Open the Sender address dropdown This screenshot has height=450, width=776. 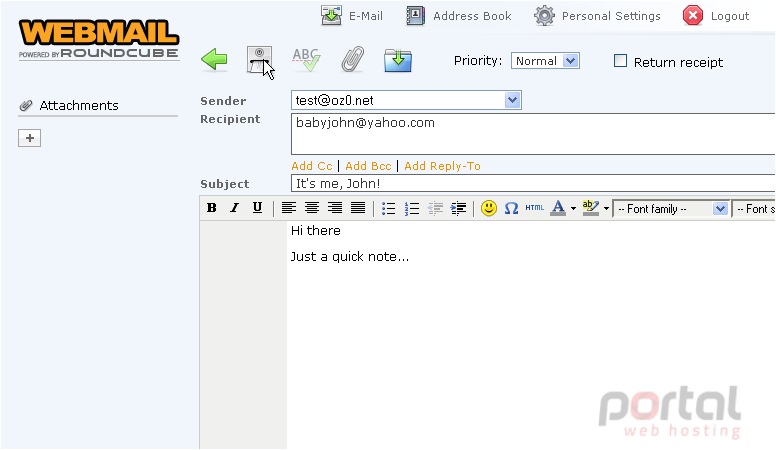[x=406, y=100]
